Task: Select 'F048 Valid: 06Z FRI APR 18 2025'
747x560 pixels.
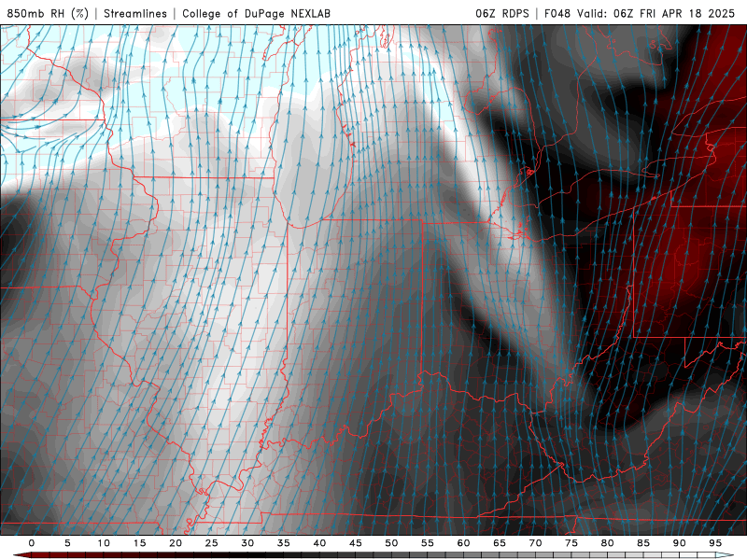Action: (x=640, y=13)
